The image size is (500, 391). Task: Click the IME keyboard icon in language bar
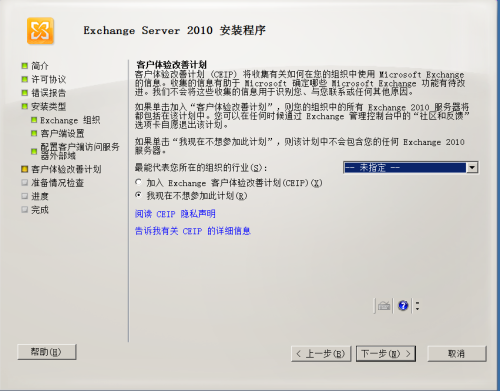point(384,305)
